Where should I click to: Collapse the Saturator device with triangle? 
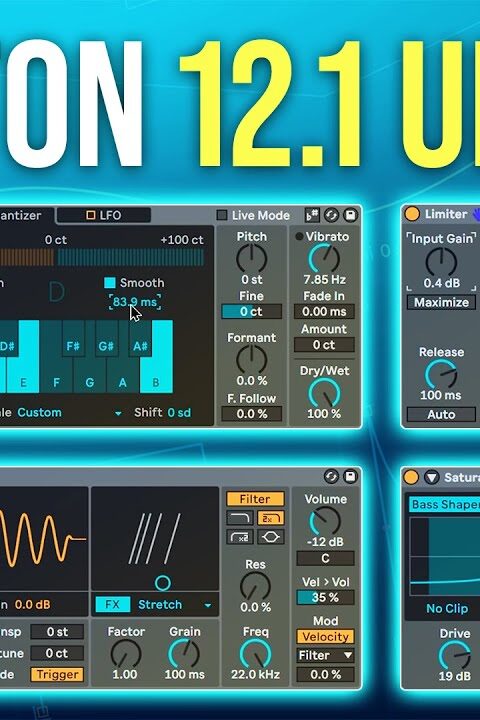431,478
